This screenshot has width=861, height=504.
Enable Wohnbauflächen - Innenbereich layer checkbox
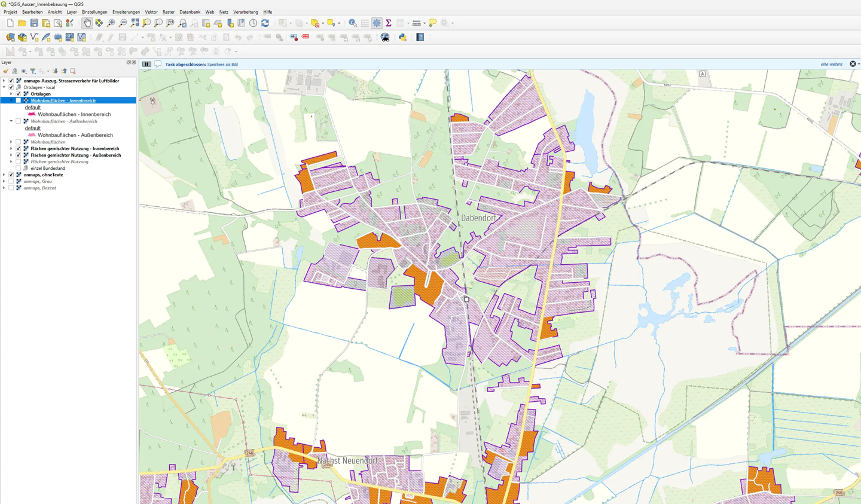click(x=18, y=100)
